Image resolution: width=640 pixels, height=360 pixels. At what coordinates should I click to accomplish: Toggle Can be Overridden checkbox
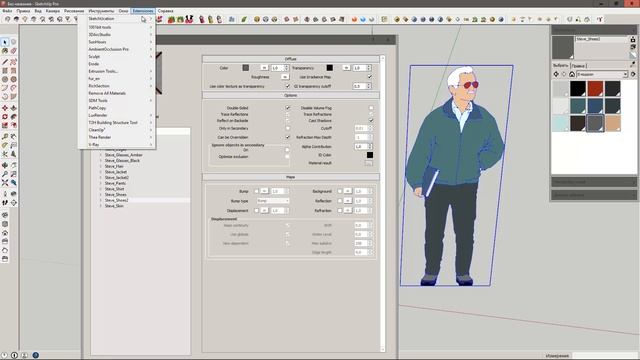[287, 137]
